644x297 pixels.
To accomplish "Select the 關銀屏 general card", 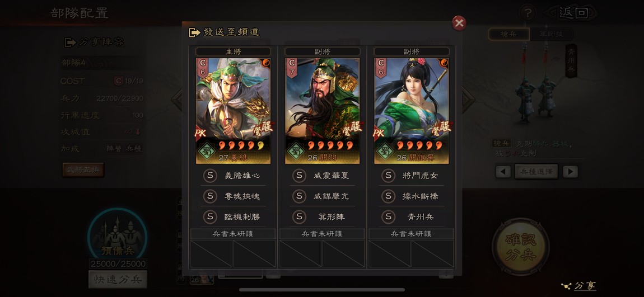I will coord(411,111).
